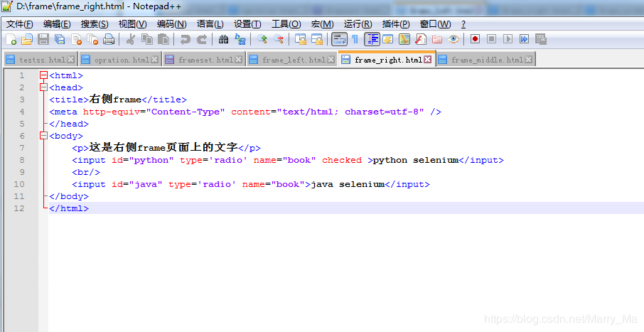Place cursor on 右侧frame title text

coord(115,100)
